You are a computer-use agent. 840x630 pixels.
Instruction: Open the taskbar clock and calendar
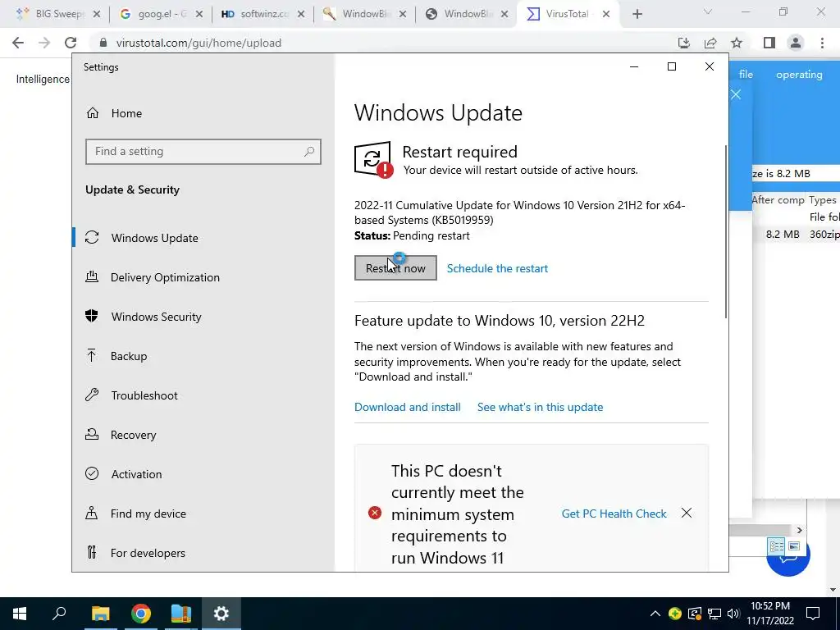pos(770,614)
